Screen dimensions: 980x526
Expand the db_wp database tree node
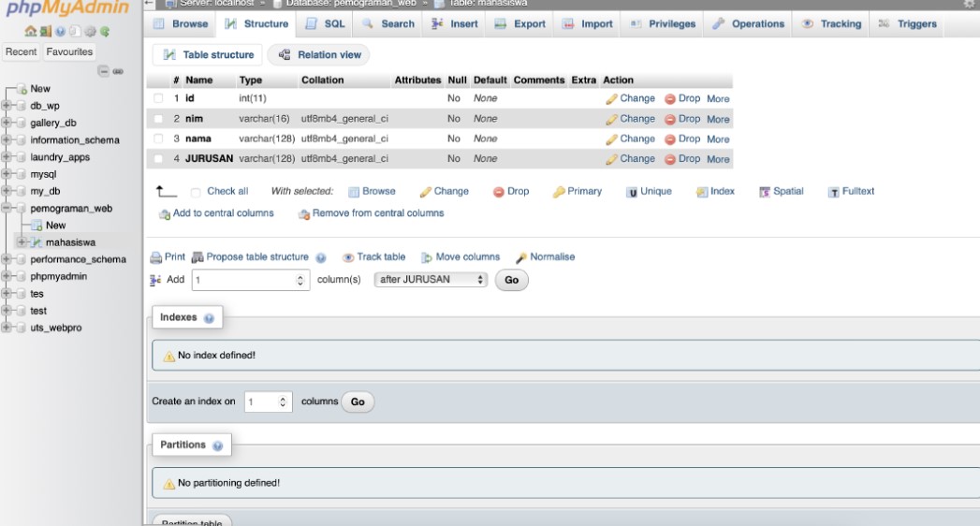7,106
